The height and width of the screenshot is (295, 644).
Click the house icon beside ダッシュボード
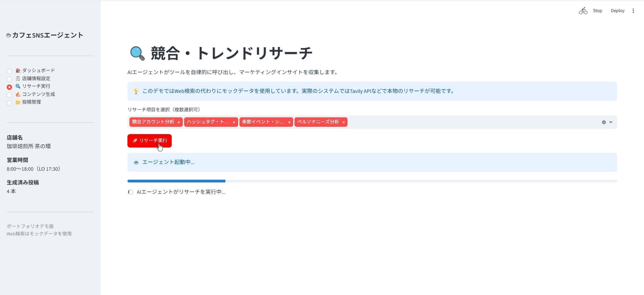click(x=18, y=71)
